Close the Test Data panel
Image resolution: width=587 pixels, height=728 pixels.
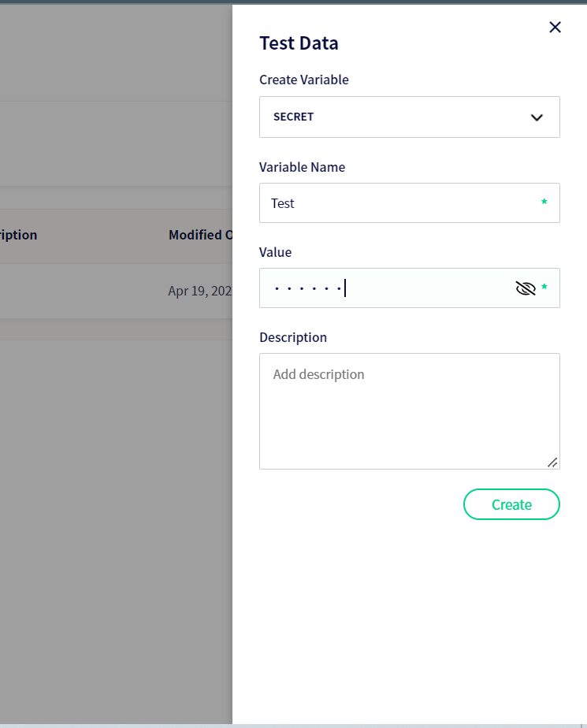click(x=555, y=28)
